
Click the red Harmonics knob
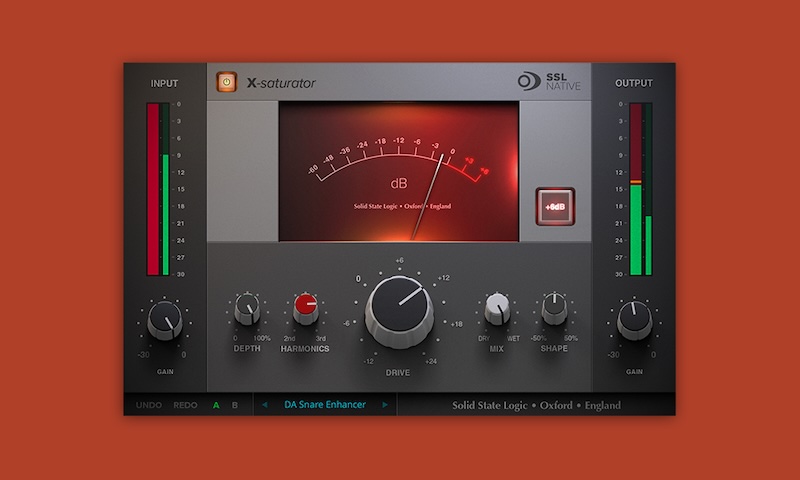[x=307, y=310]
